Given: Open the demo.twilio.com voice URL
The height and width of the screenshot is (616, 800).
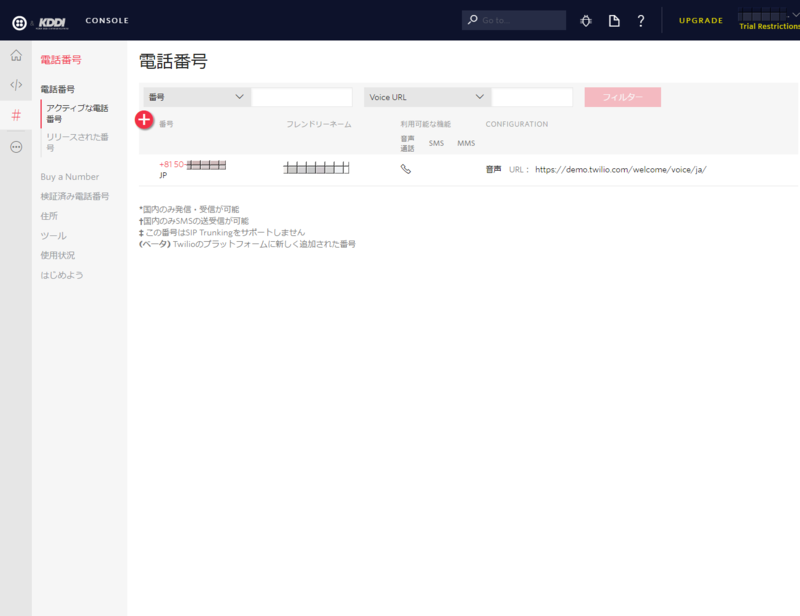Looking at the screenshot, I should tap(620, 169).
